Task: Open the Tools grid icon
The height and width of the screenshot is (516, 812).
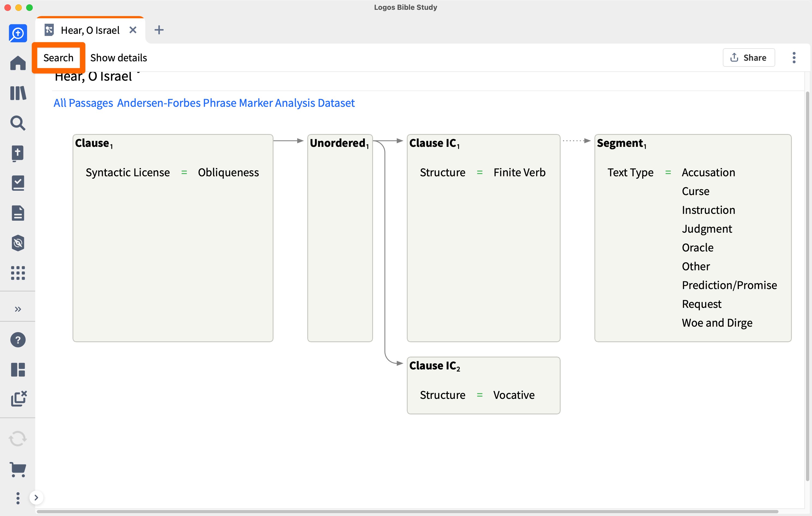Action: click(x=17, y=273)
